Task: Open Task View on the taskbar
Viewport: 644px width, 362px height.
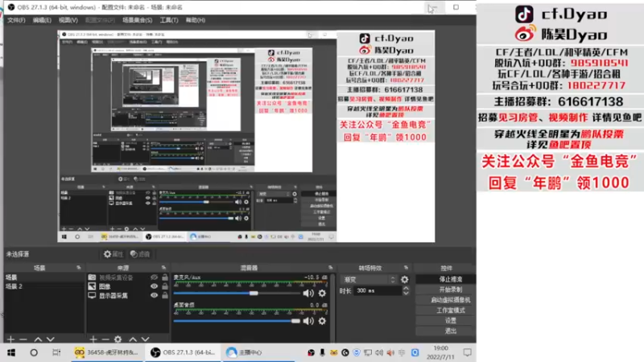Action: pos(56,352)
